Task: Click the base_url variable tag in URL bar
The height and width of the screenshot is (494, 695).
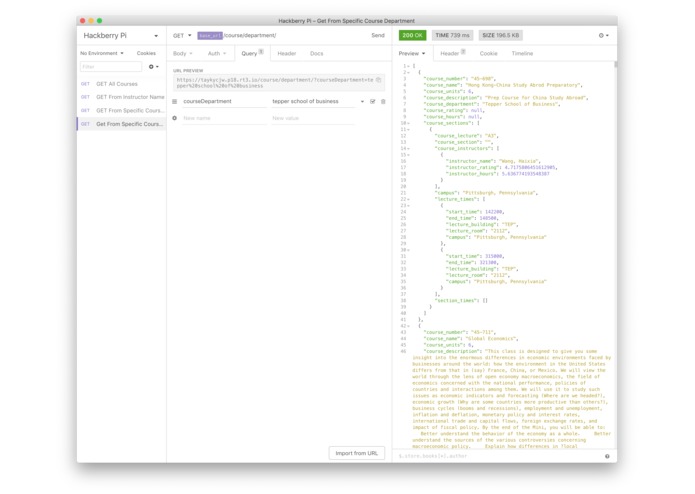Action: click(x=210, y=35)
